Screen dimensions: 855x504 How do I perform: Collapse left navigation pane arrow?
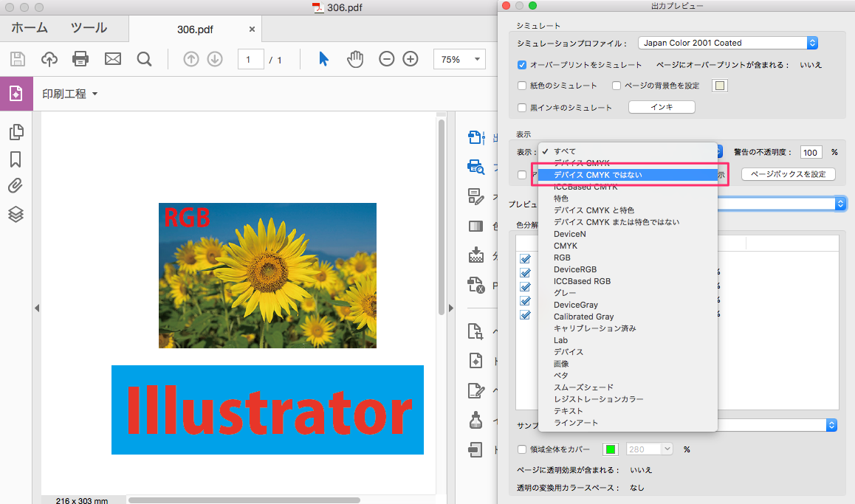point(37,308)
